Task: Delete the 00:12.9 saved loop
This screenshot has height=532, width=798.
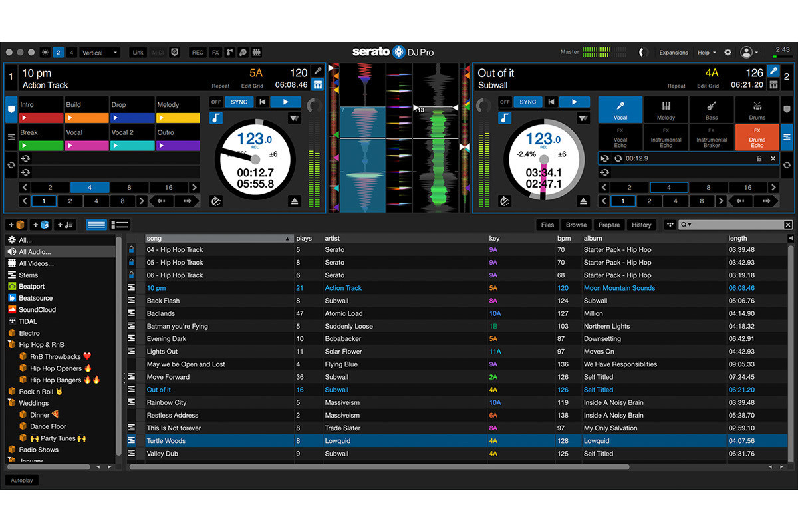Action: 773,158
